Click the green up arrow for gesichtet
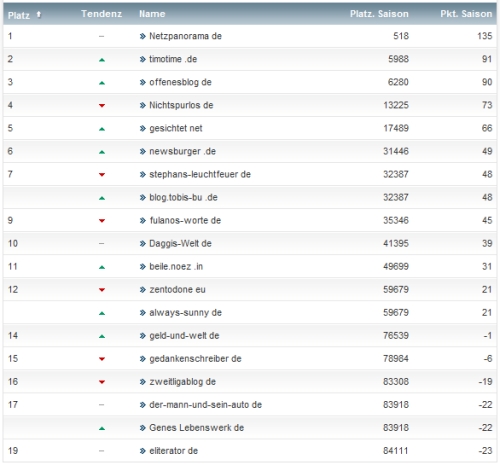The height and width of the screenshot is (465, 500). pyautogui.click(x=102, y=129)
